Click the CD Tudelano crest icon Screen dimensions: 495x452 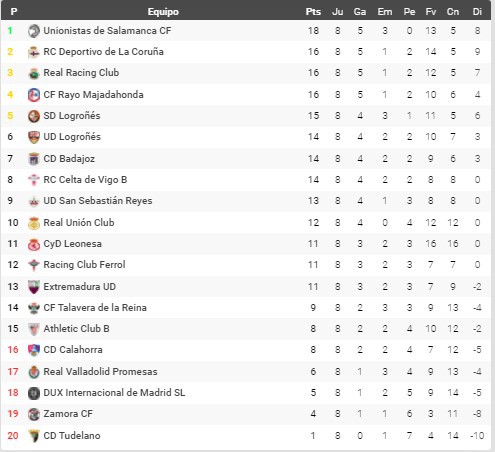point(34,436)
